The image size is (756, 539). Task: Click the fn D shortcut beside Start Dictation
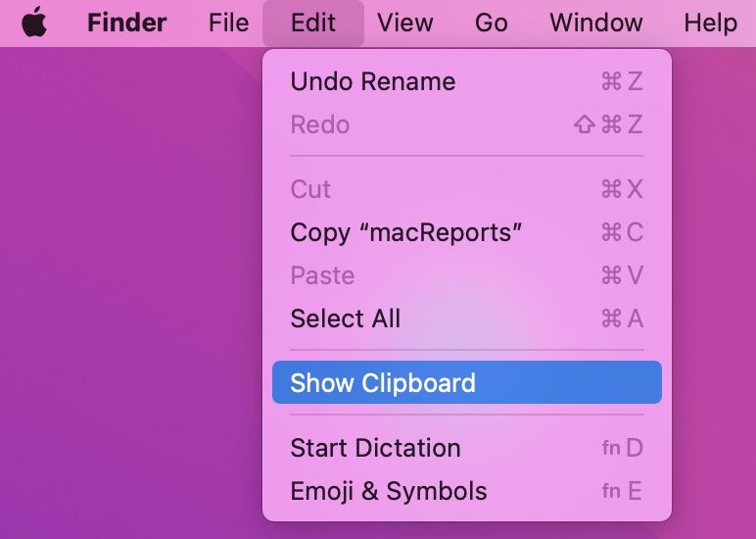pos(622,448)
